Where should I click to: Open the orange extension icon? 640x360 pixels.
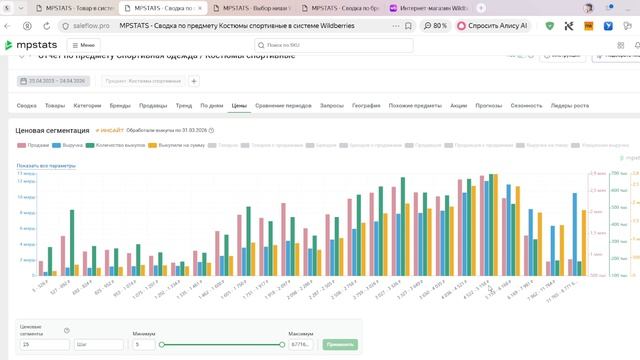pos(589,26)
